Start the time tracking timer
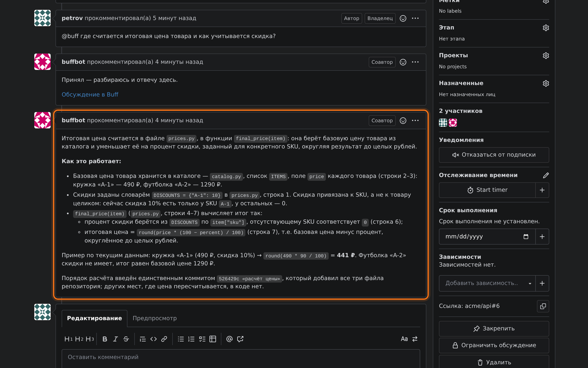588x368 pixels. pos(487,190)
